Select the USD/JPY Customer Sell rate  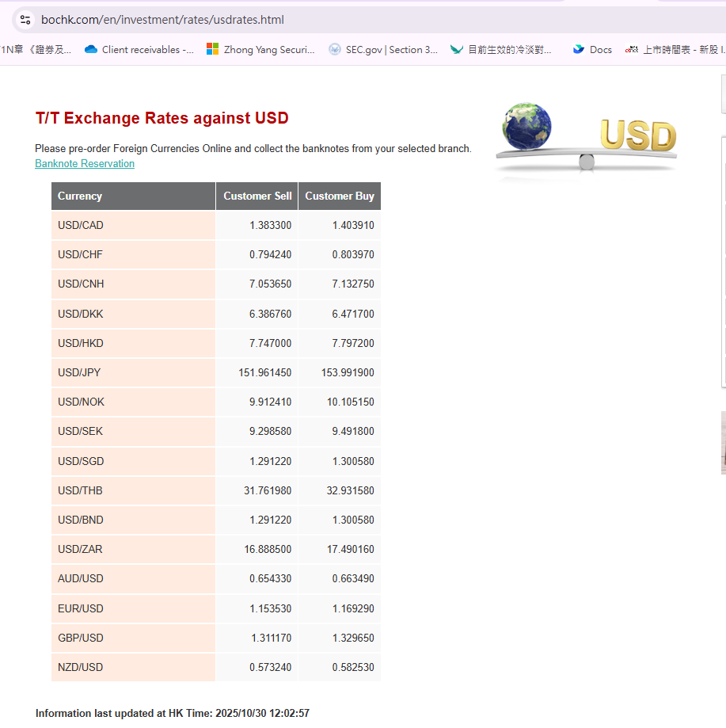[x=264, y=373]
